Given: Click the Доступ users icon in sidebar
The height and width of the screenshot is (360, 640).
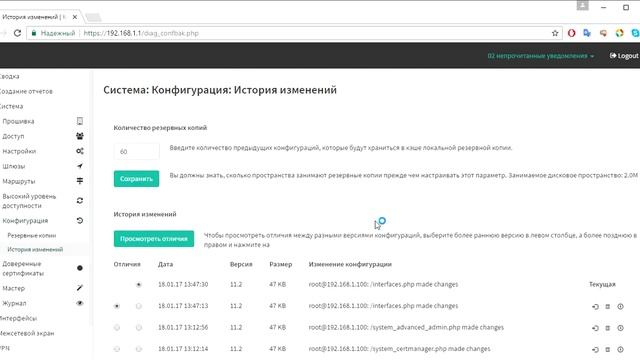Looking at the screenshot, I should [80, 136].
